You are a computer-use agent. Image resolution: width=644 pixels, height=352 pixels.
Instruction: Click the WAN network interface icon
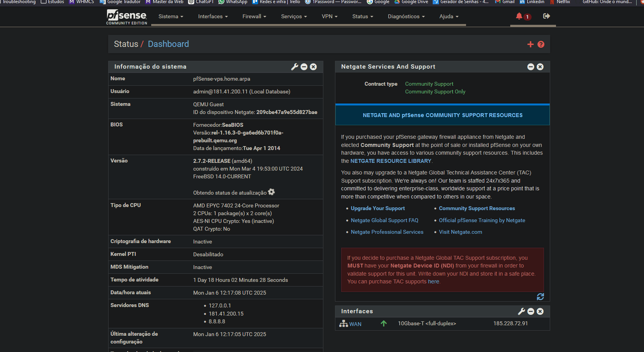[x=344, y=324]
